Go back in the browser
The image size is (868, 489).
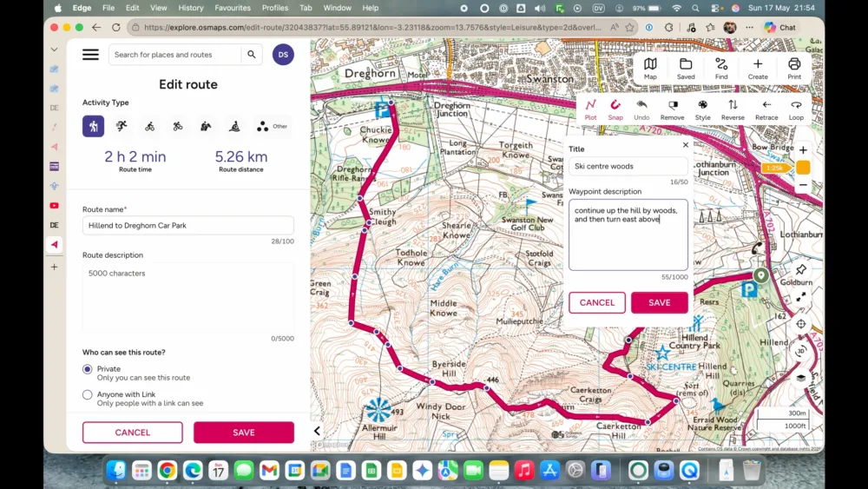pyautogui.click(x=96, y=27)
